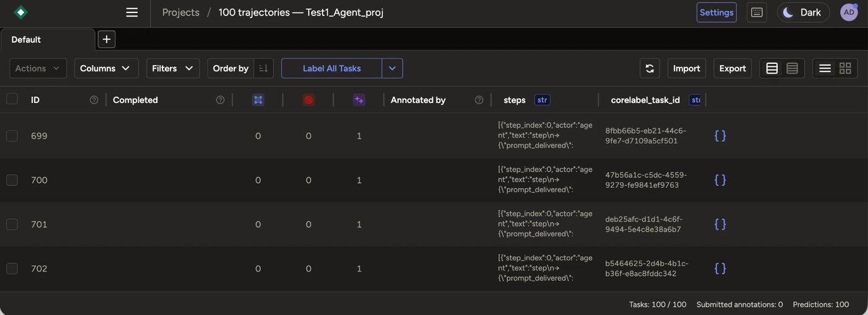Click Label All Tasks button

[332, 68]
